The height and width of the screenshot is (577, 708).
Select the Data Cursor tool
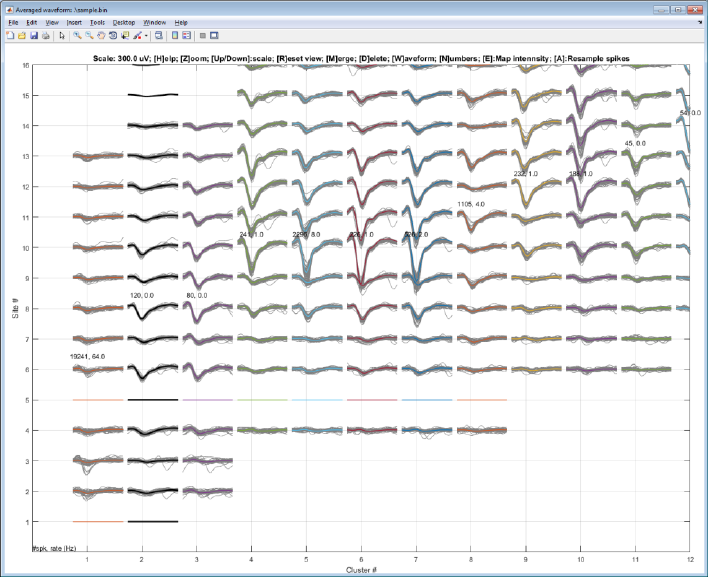pyautogui.click(x=125, y=35)
